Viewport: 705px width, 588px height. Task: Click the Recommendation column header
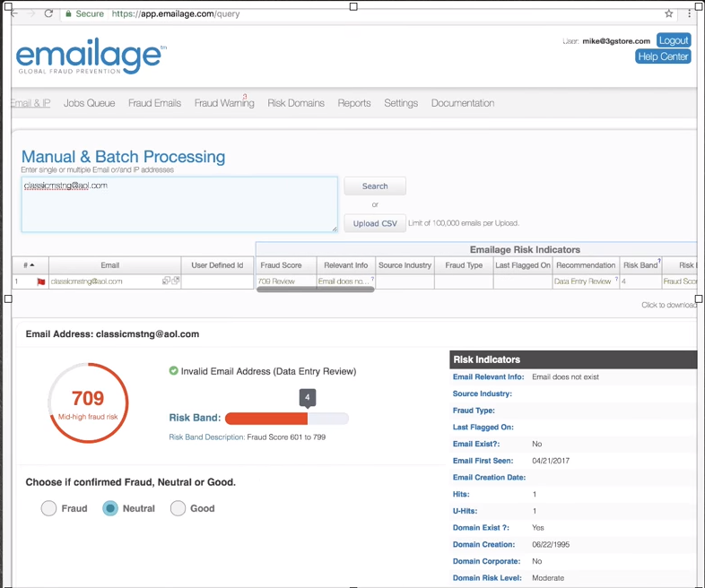[x=586, y=265]
